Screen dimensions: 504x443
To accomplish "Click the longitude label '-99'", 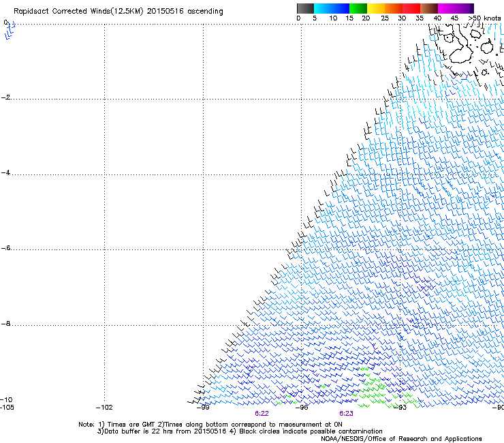I will pos(203,408).
